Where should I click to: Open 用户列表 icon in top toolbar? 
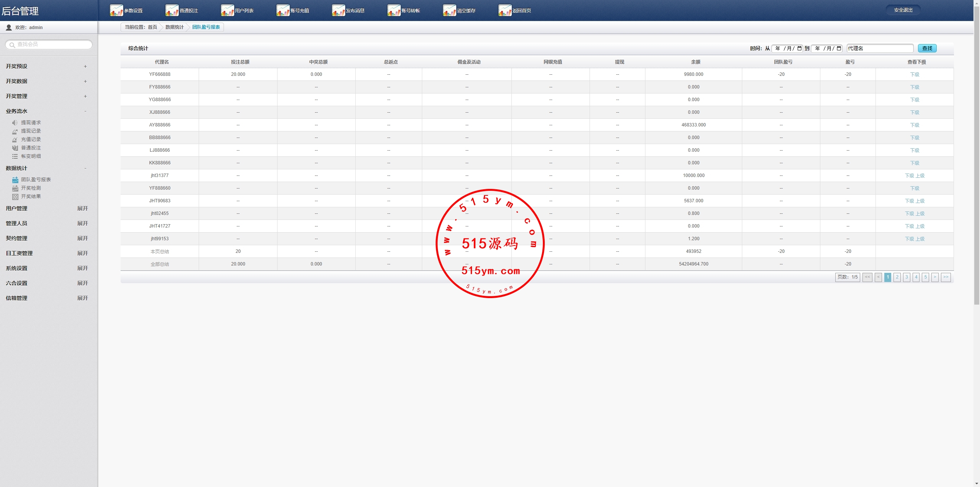[227, 10]
